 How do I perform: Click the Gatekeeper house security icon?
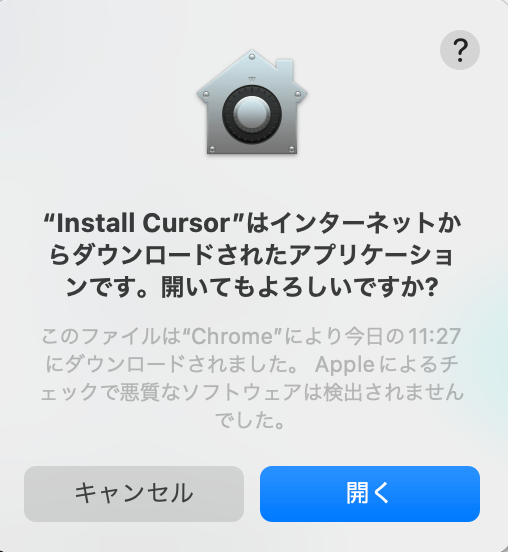click(x=252, y=102)
